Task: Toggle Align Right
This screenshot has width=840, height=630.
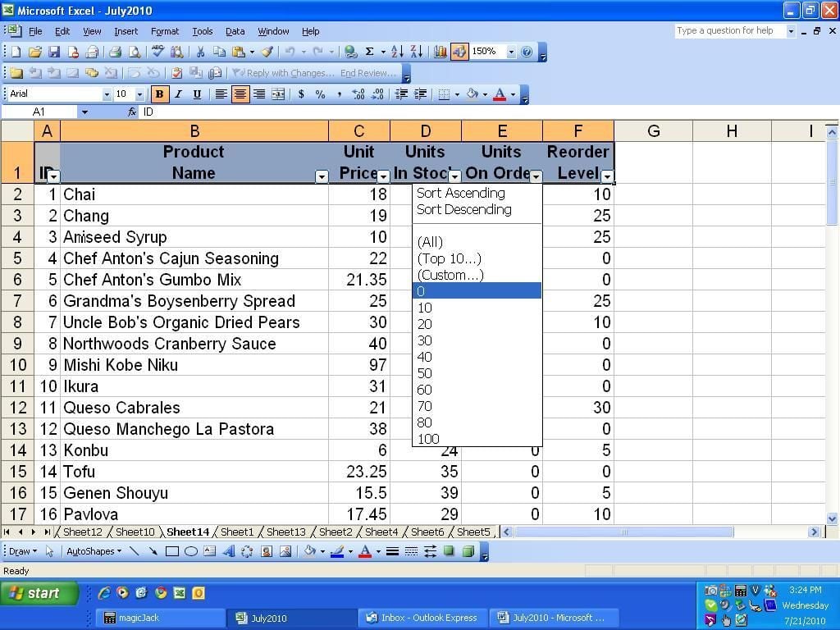Action: (259, 94)
